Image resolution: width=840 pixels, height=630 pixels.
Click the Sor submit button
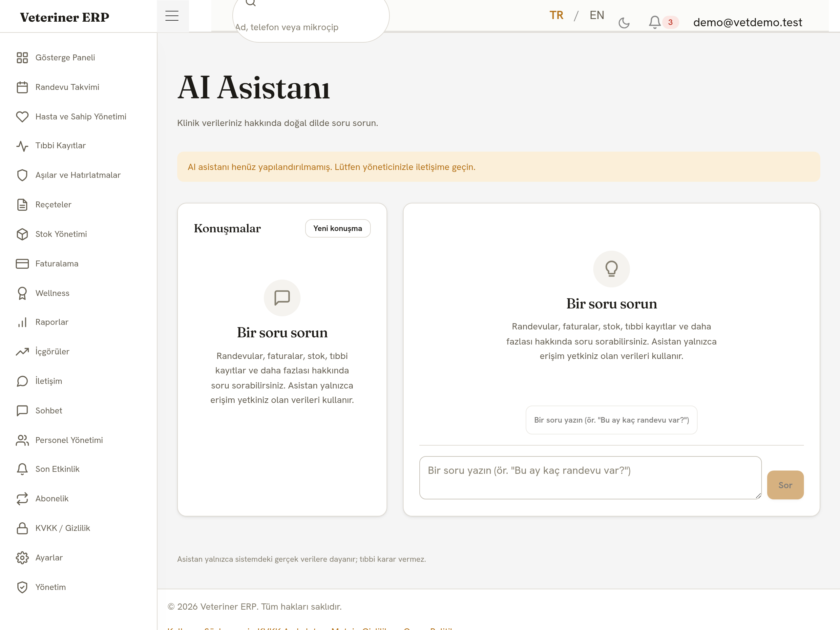(x=785, y=485)
